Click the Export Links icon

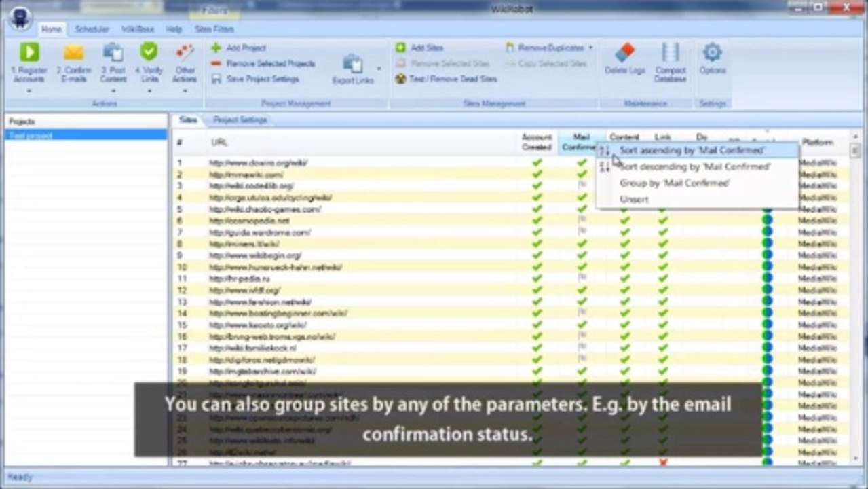point(352,65)
